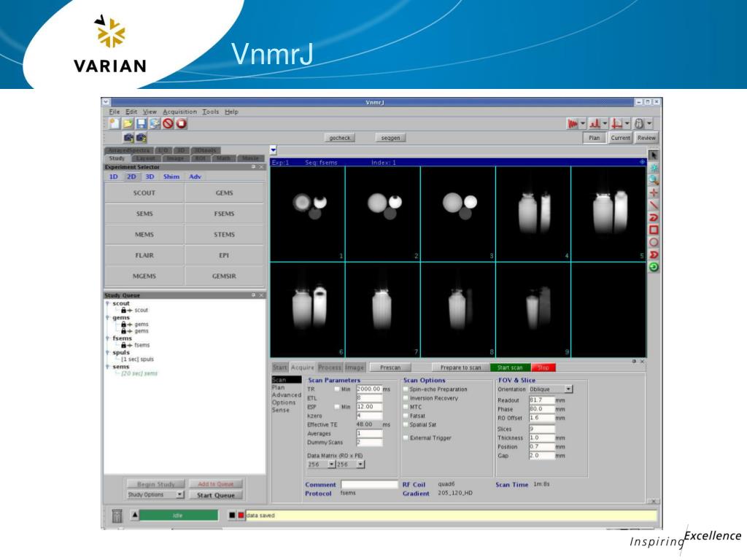The width and height of the screenshot is (747, 560).
Task: Click the Comment text field
Action: (369, 484)
